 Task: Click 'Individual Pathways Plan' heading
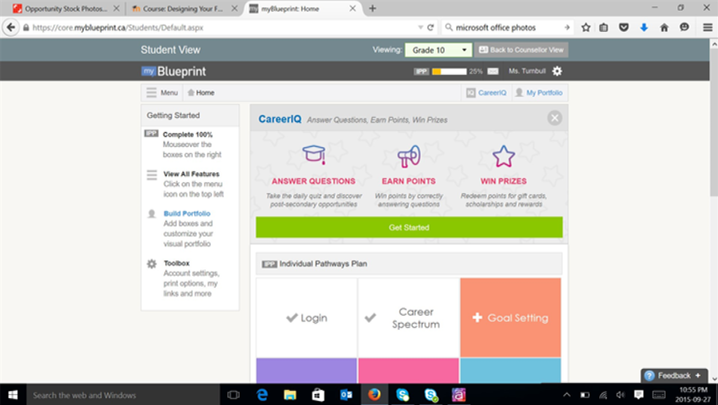[x=323, y=264]
